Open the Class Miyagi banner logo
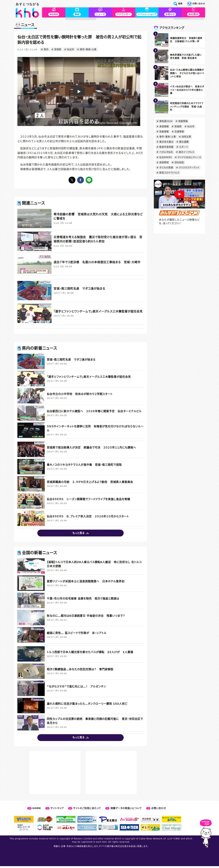The image size is (219, 868). [x=171, y=827]
